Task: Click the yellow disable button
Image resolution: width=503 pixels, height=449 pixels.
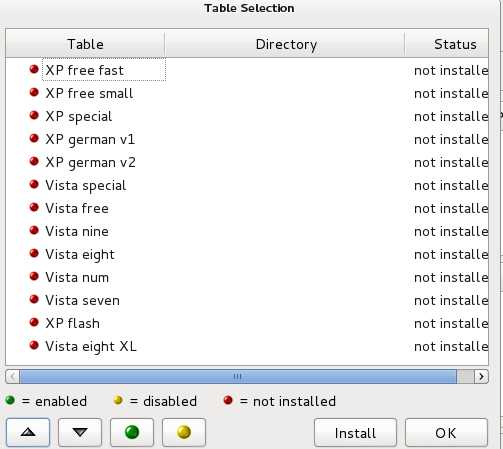Action: [x=184, y=432]
